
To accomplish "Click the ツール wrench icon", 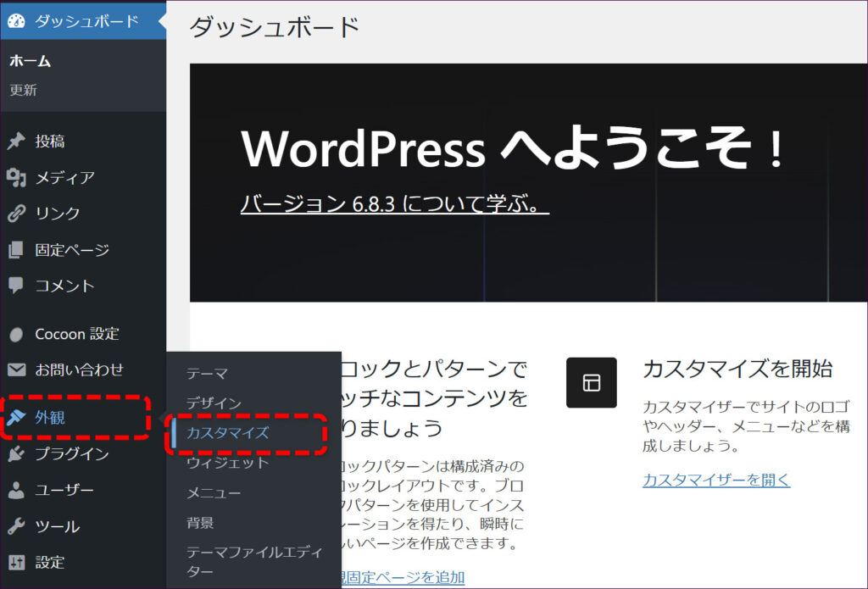I will coord(16,526).
